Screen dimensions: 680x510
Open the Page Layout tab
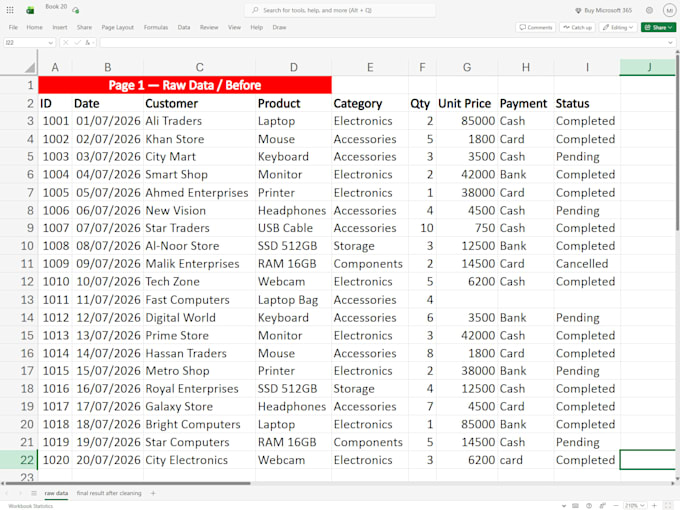(x=118, y=27)
